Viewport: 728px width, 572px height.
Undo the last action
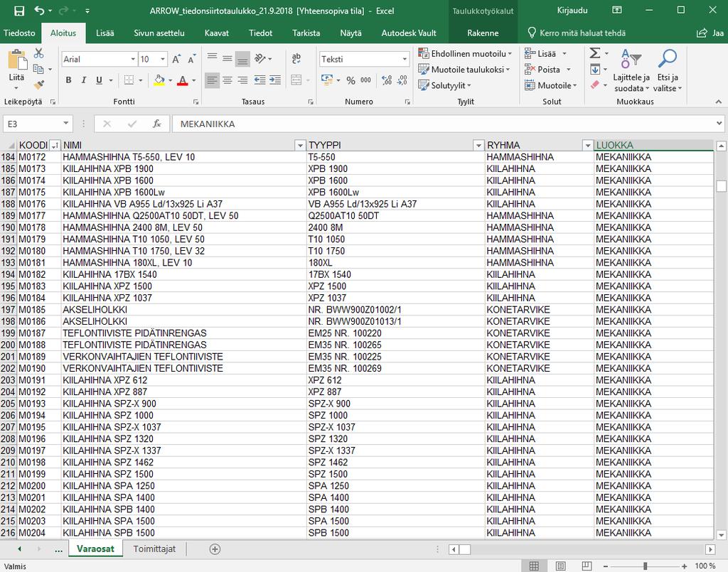(x=40, y=11)
